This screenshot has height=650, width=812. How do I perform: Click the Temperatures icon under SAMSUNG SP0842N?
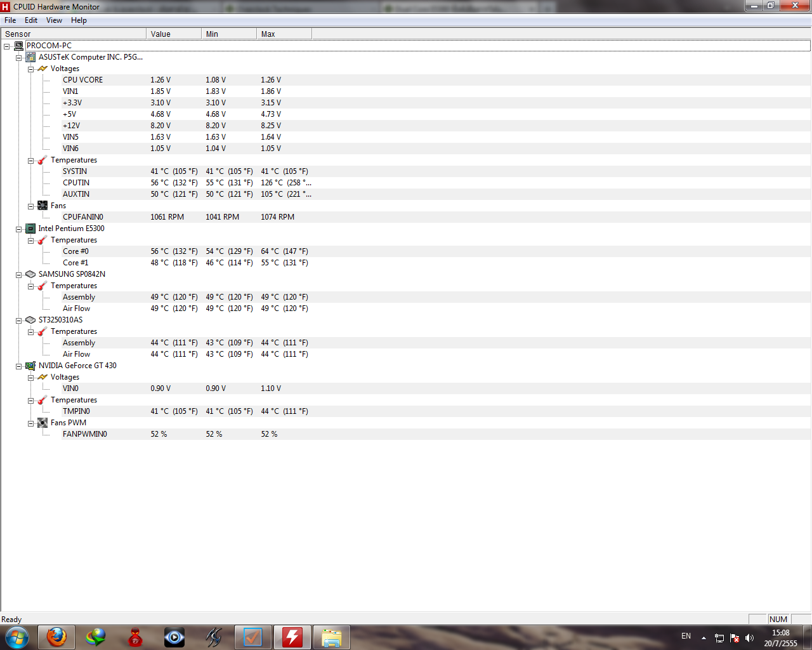[x=43, y=286]
